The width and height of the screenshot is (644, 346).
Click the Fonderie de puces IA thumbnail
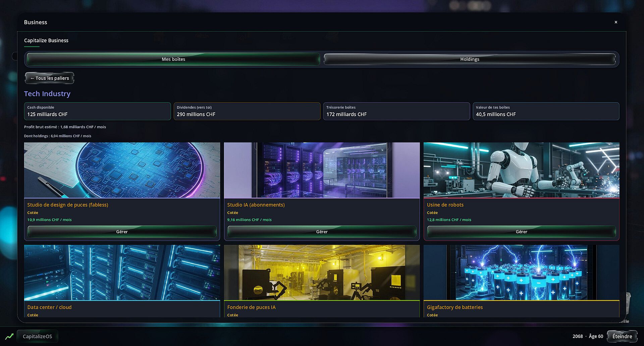(322, 273)
